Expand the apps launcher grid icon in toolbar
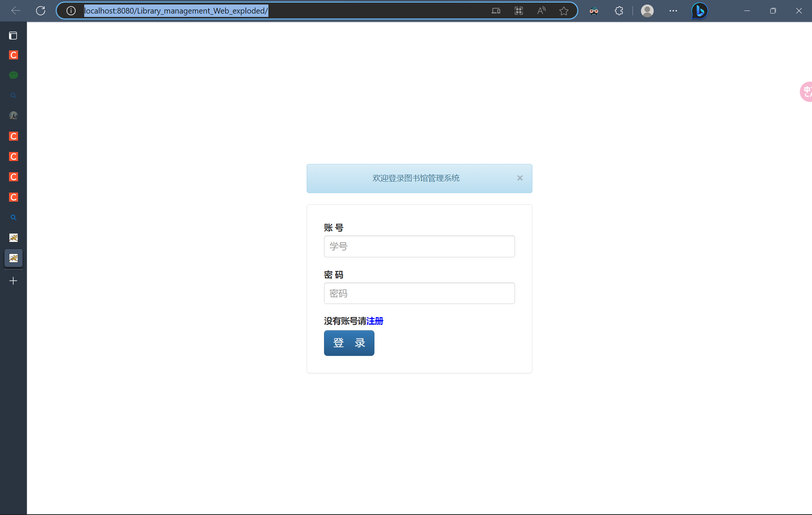This screenshot has height=515, width=812. click(x=519, y=11)
